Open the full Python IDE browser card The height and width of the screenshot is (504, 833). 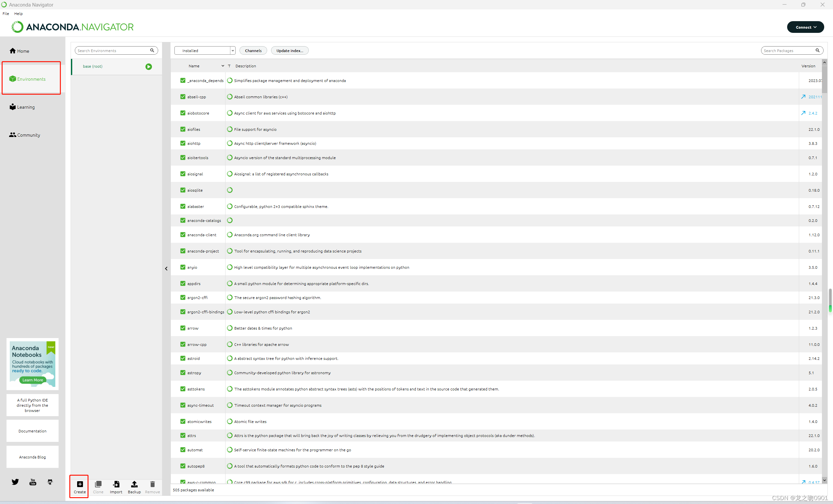(x=33, y=405)
